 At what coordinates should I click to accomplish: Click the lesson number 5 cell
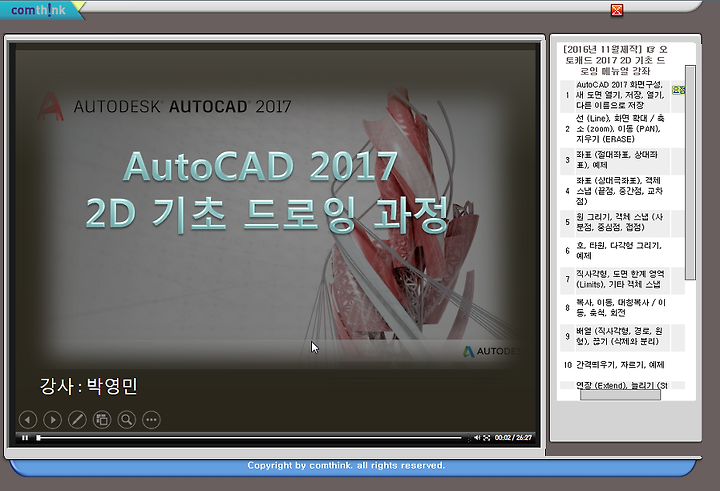567,222
